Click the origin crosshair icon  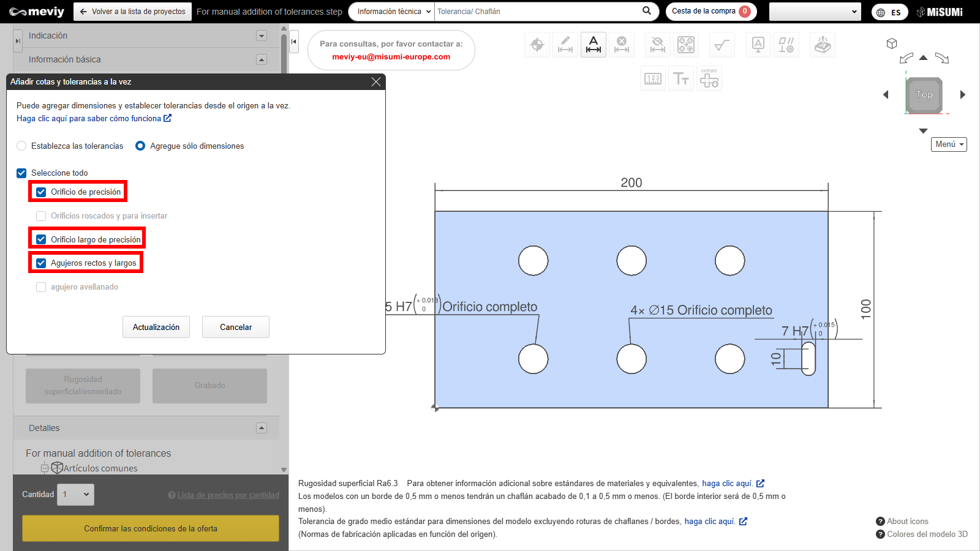[537, 45]
